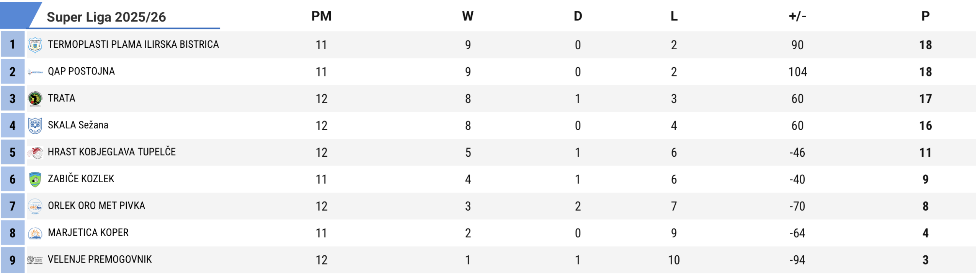
Task: Open TERMOPLASTI PLAMA ILIRSKA BISTRICA team link
Action: (x=133, y=44)
